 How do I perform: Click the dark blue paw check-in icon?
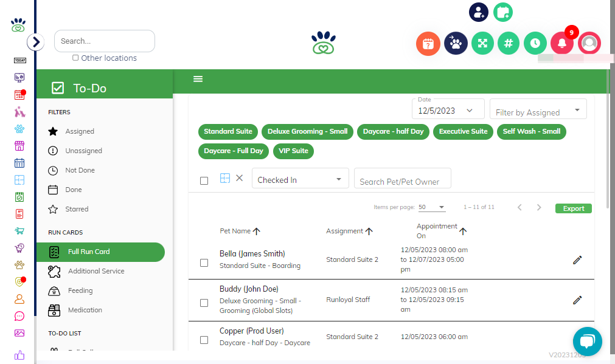coord(456,43)
